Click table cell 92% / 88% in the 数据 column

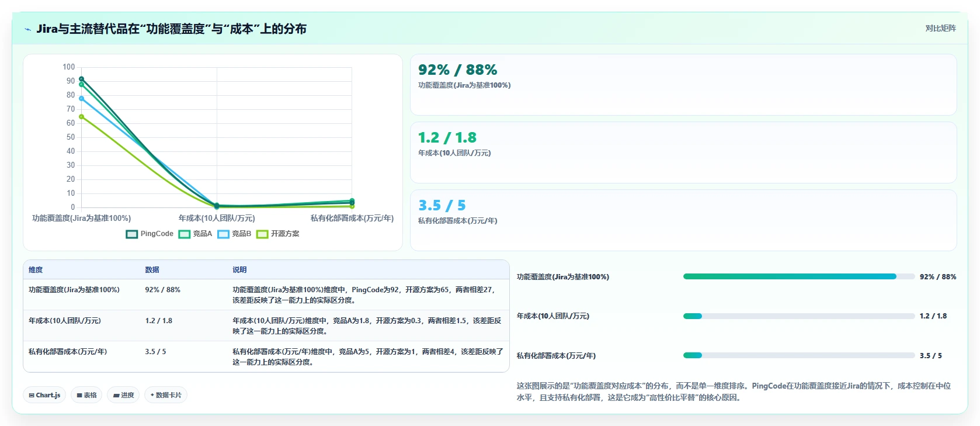162,290
